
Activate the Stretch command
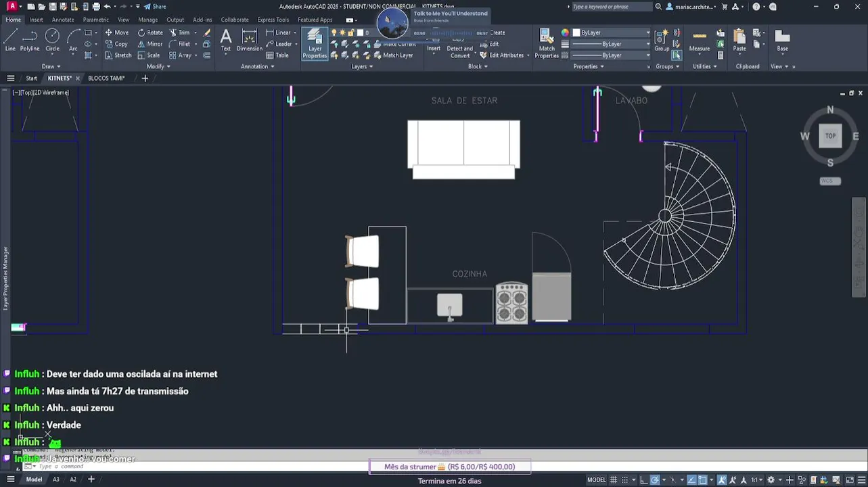(x=118, y=55)
